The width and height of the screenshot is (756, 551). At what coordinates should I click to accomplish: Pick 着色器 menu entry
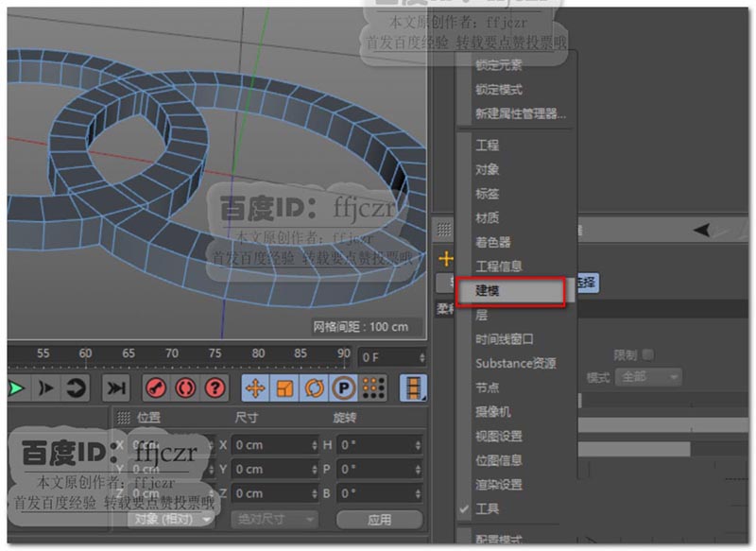[x=492, y=242]
